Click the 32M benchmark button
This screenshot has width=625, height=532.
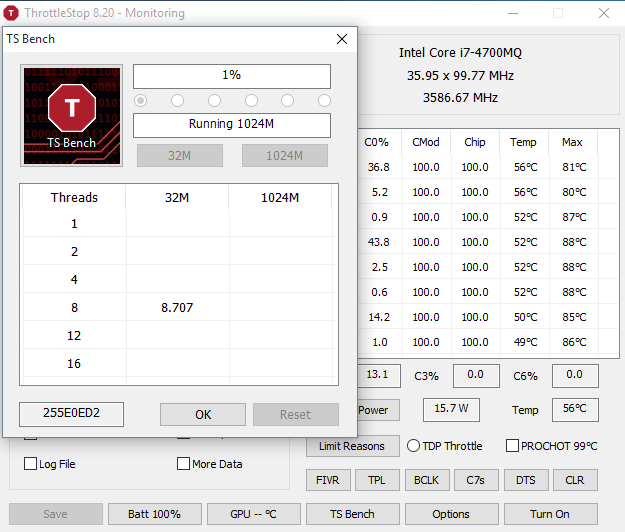pos(180,155)
